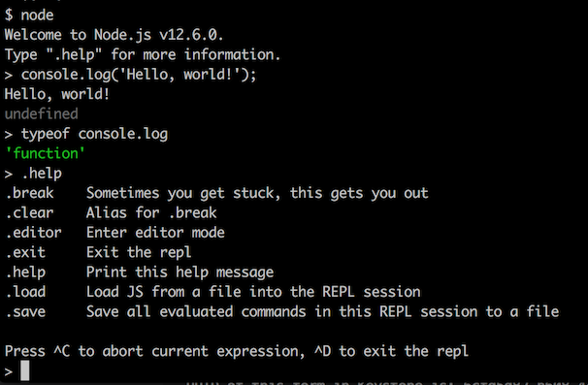Click the gray 'undefined' output
588x385 pixels.
click(x=42, y=114)
